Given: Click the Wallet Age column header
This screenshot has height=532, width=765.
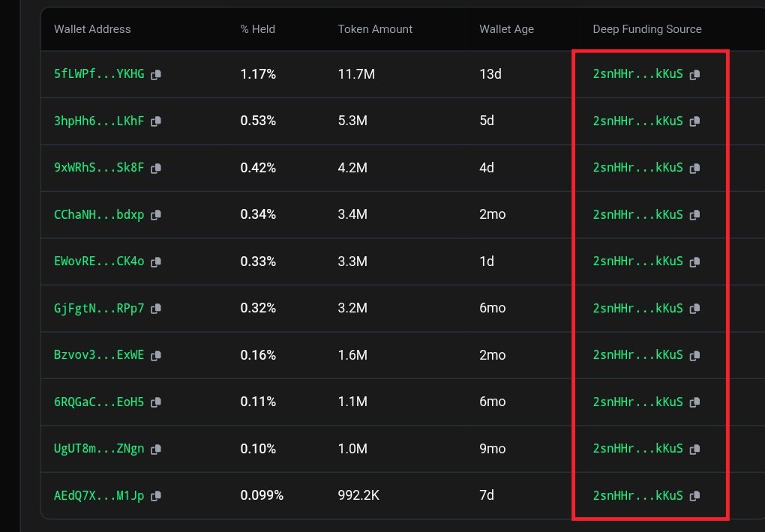Looking at the screenshot, I should tap(506, 28).
